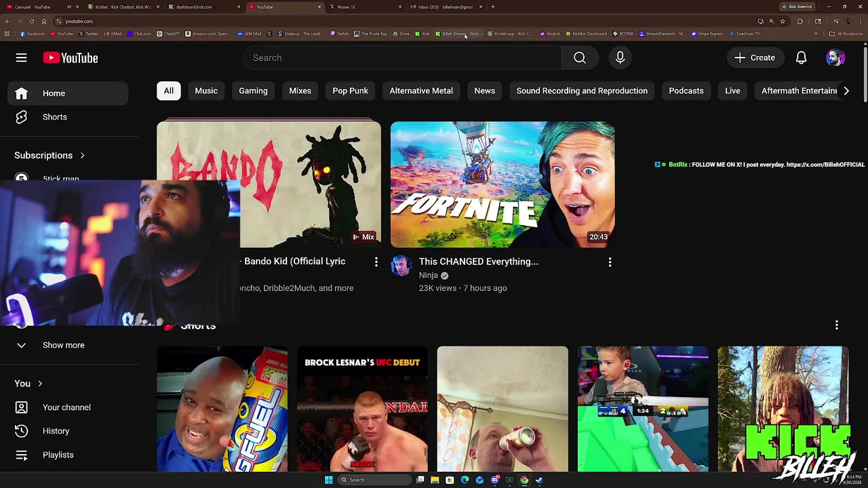Select the Mixes filter chip
This screenshot has height=488, width=868.
pos(300,91)
